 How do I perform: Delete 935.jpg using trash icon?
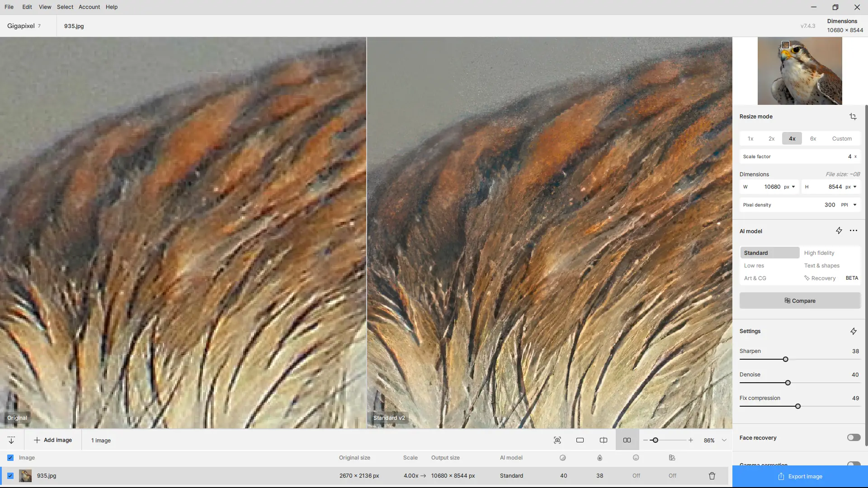pyautogui.click(x=712, y=476)
